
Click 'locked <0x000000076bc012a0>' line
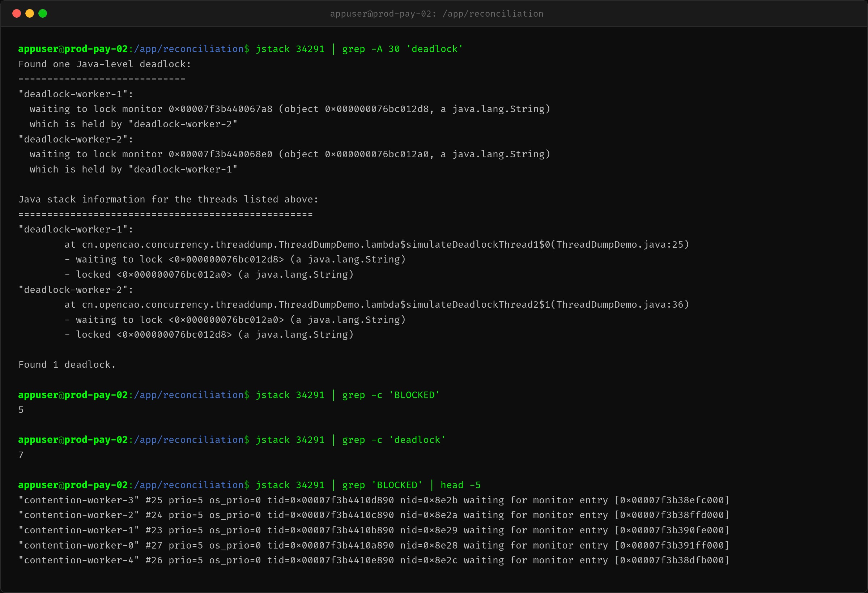point(209,274)
